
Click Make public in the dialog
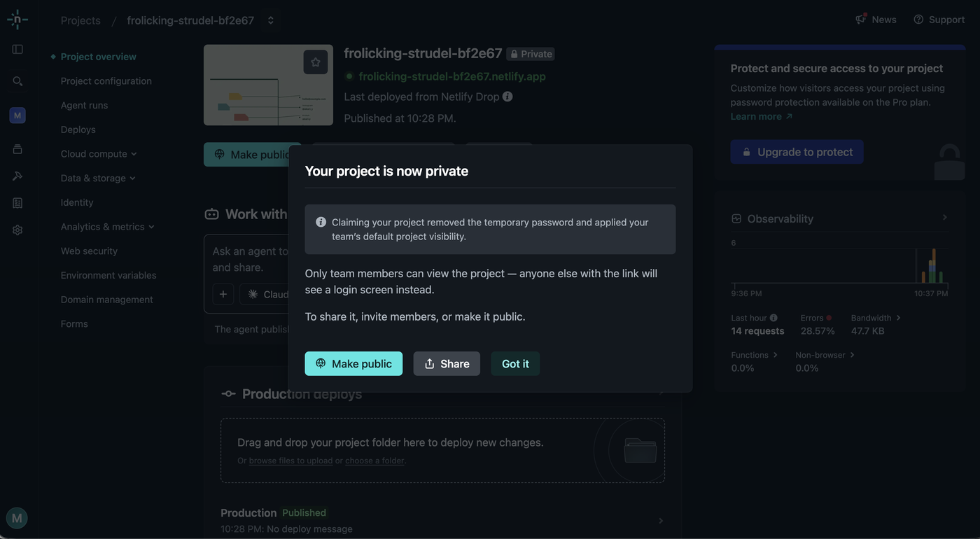click(353, 363)
